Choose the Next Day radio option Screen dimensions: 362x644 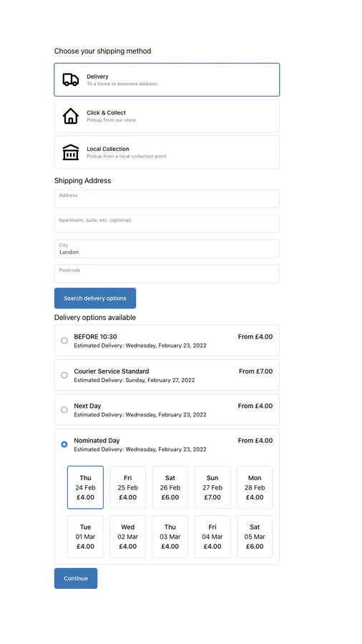pyautogui.click(x=64, y=409)
